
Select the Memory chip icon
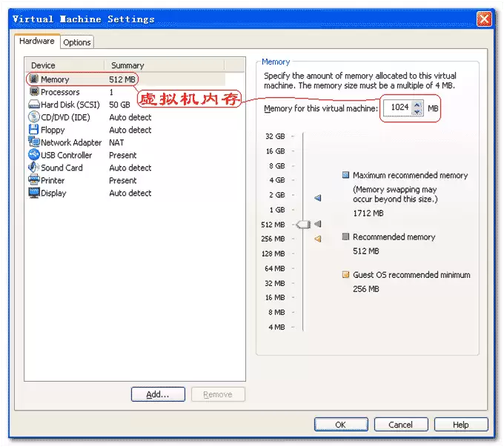[x=34, y=79]
